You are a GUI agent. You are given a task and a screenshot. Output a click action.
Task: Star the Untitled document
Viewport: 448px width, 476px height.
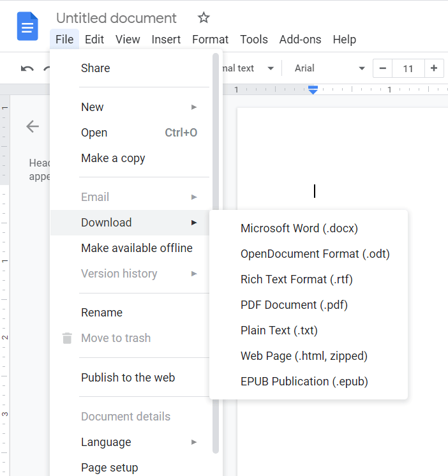203,18
